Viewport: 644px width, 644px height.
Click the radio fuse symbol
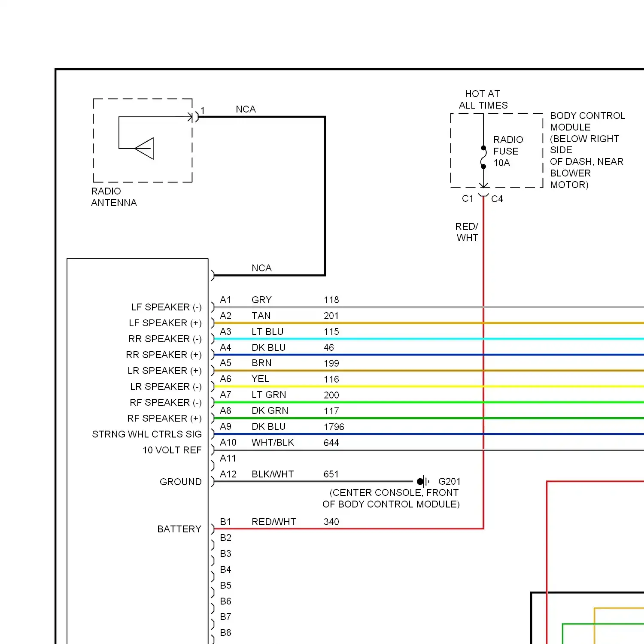tap(483, 157)
